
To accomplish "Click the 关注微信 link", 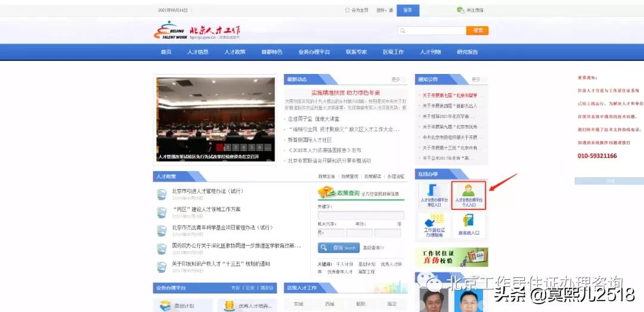I will coord(475,10).
